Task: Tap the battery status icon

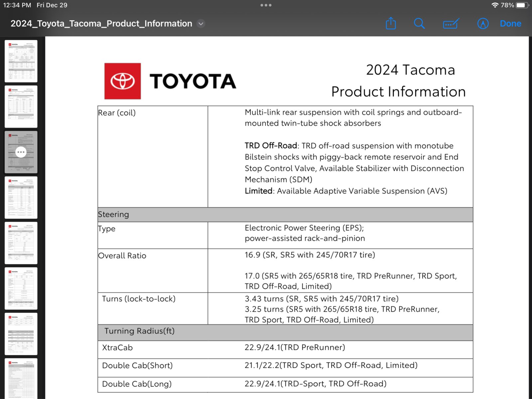Action: pos(522,5)
